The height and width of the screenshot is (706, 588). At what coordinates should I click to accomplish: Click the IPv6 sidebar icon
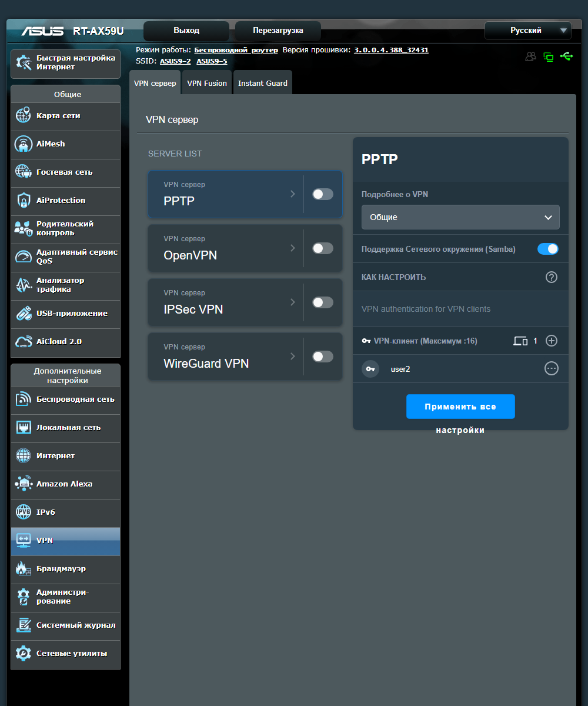coord(24,512)
